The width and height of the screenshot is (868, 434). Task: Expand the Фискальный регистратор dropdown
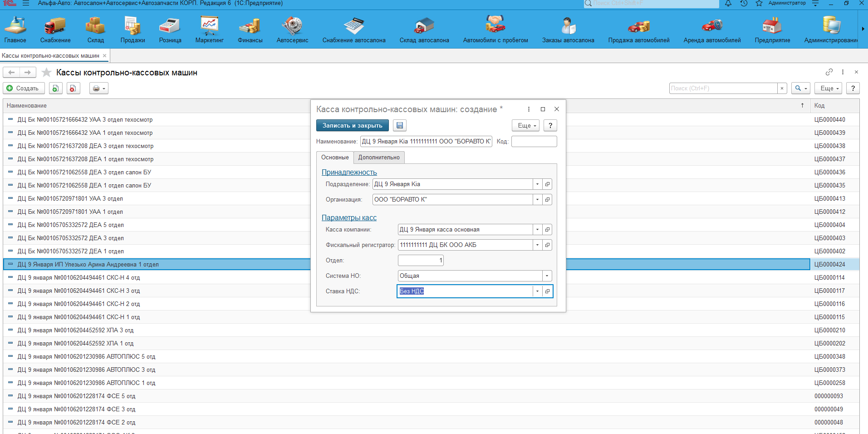click(x=538, y=245)
